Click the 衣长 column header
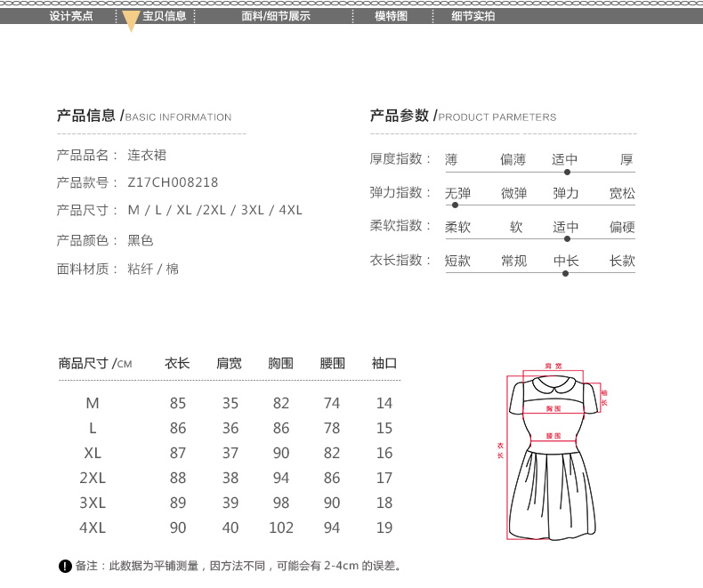 point(177,363)
